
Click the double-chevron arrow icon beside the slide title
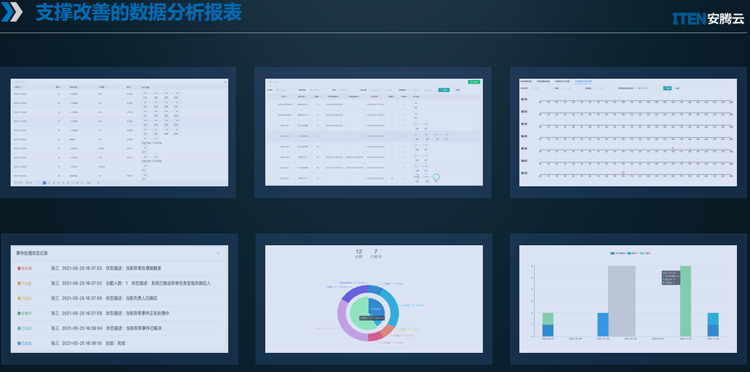(x=11, y=12)
